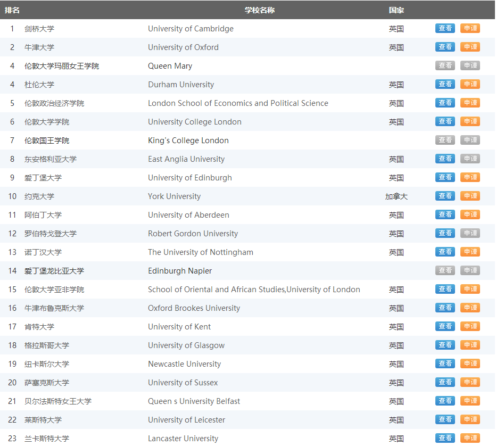This screenshot has height=446, width=504.
Task: Open the York University link
Action: click(x=174, y=196)
